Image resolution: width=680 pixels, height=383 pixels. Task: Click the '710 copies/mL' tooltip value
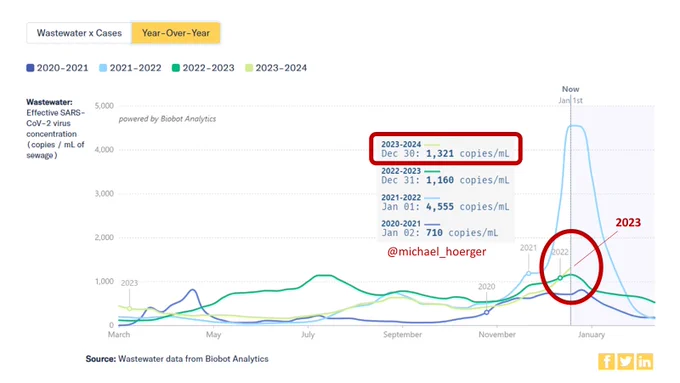(x=462, y=233)
